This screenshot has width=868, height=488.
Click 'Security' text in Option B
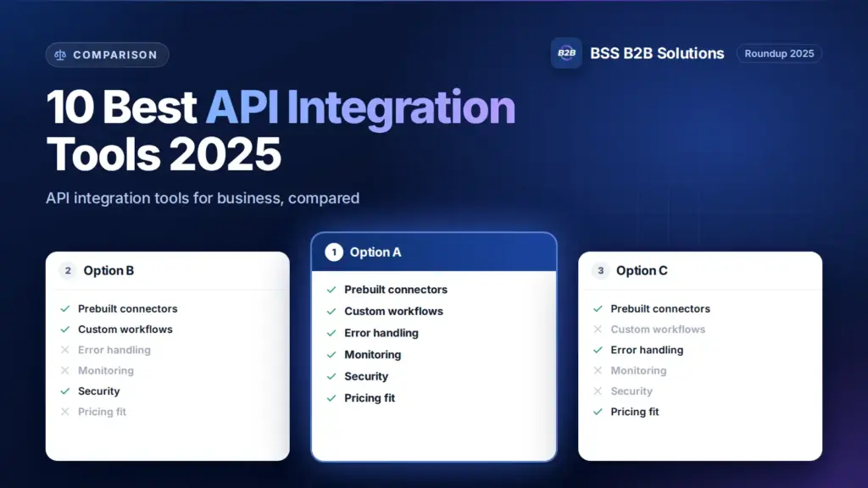(98, 391)
